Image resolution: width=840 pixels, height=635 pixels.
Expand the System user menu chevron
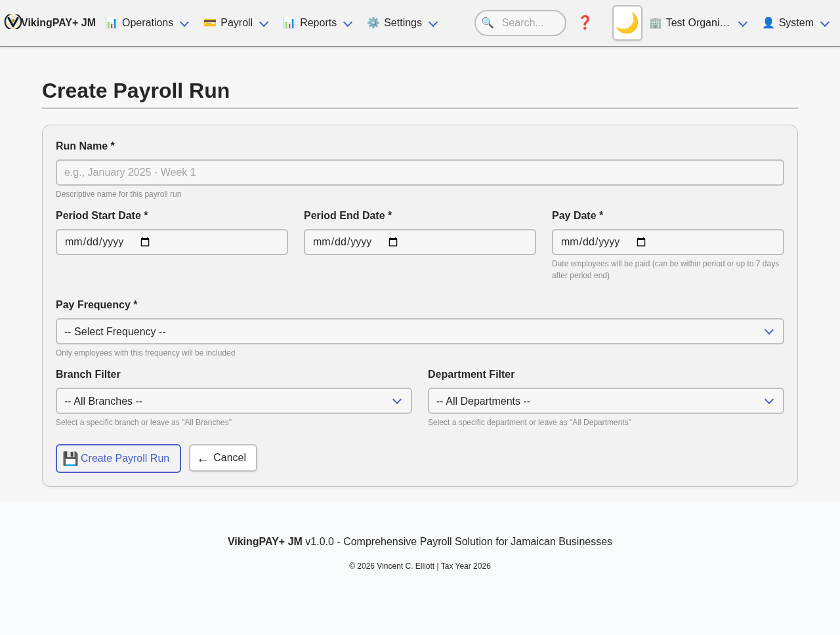click(x=825, y=24)
